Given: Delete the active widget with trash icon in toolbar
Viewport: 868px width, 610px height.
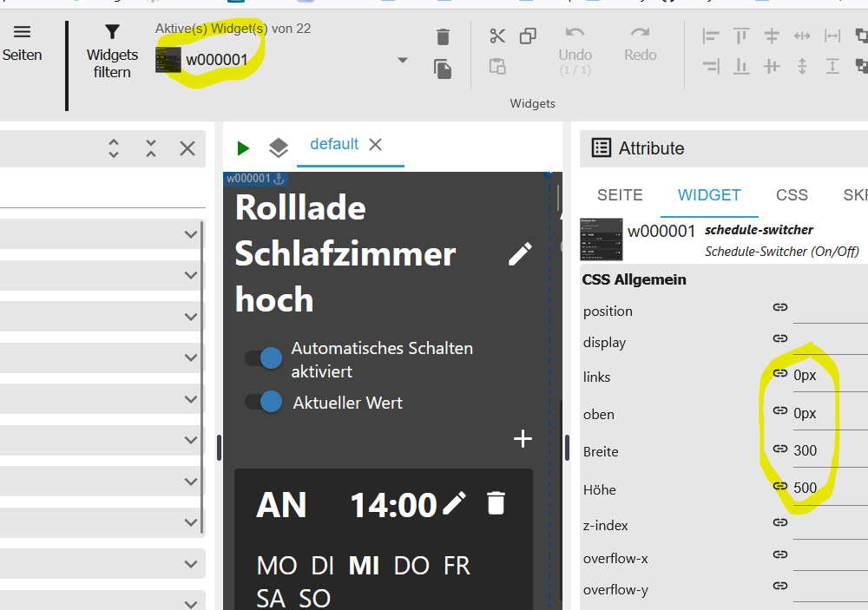Looking at the screenshot, I should [443, 37].
